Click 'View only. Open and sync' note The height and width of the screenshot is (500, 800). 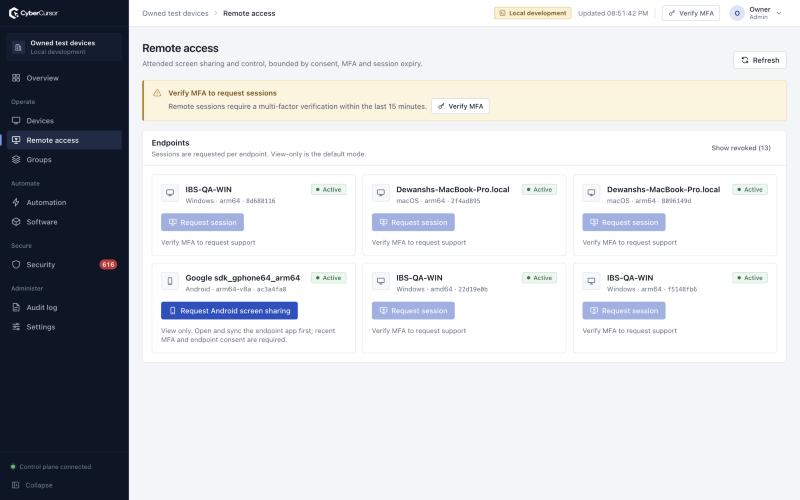tap(248, 335)
